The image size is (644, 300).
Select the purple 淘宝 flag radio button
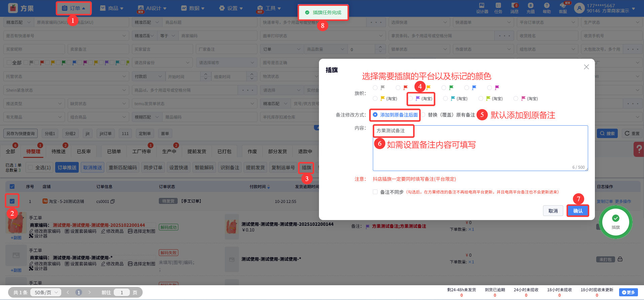[x=410, y=98]
